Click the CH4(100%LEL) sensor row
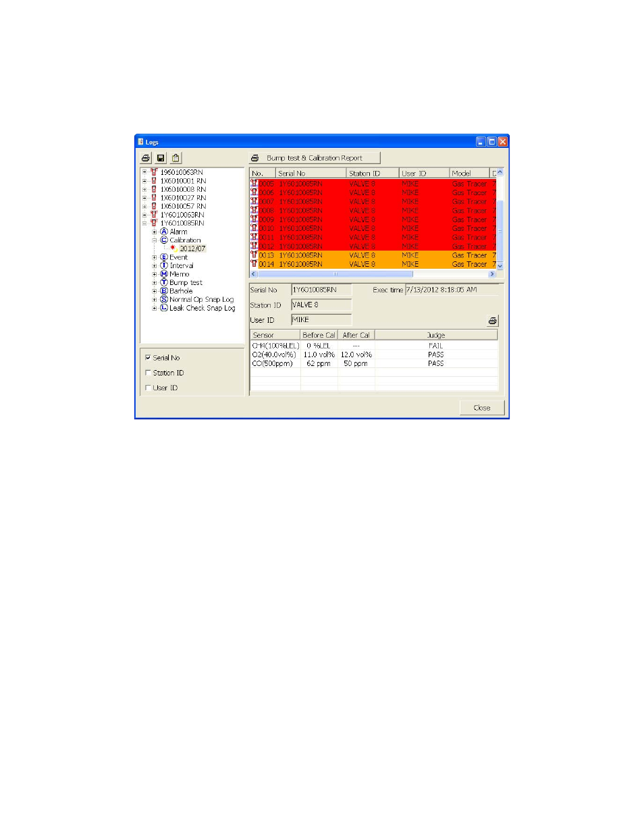 coord(374,346)
